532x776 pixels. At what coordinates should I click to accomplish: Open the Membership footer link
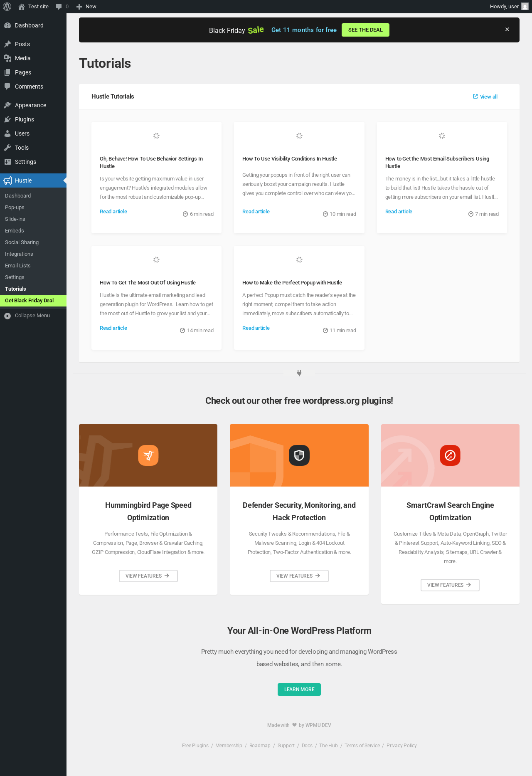(229, 746)
